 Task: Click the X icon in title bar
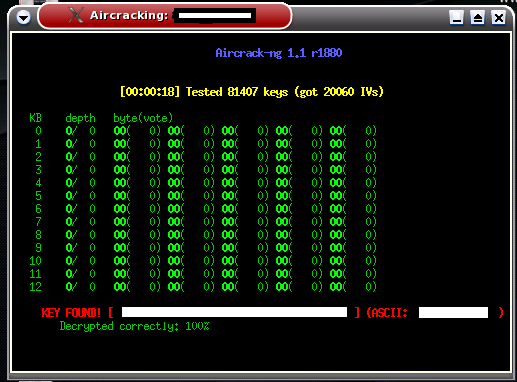pos(76,15)
